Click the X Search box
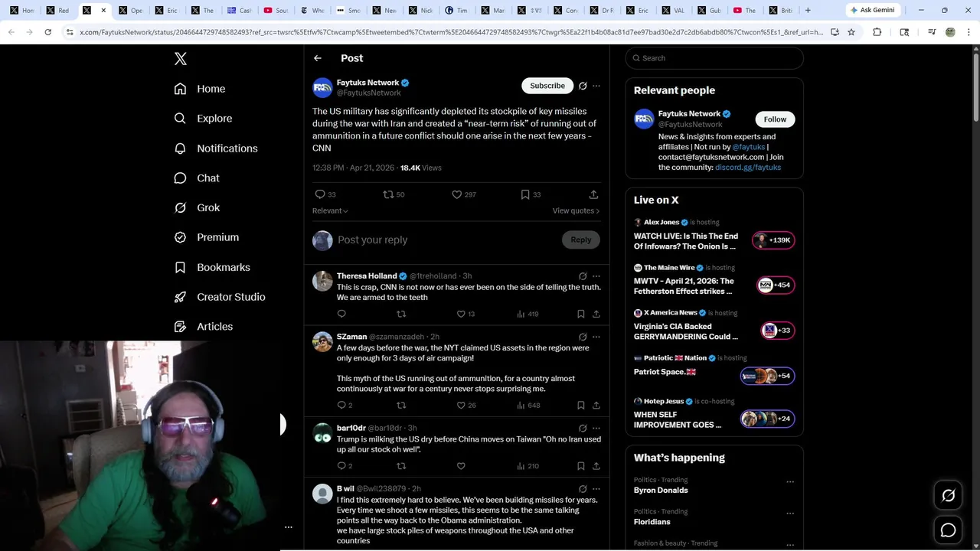980x551 pixels. (x=714, y=58)
